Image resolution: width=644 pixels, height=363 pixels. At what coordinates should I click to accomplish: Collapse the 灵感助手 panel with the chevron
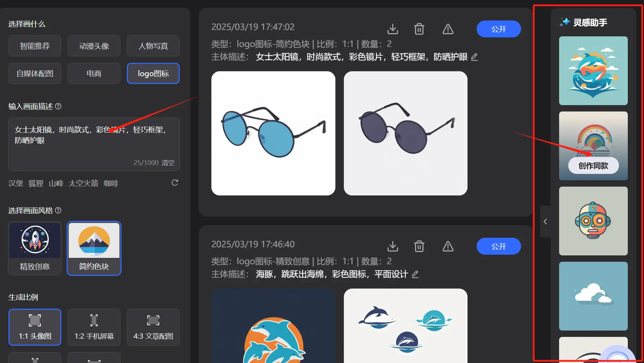pyautogui.click(x=545, y=222)
